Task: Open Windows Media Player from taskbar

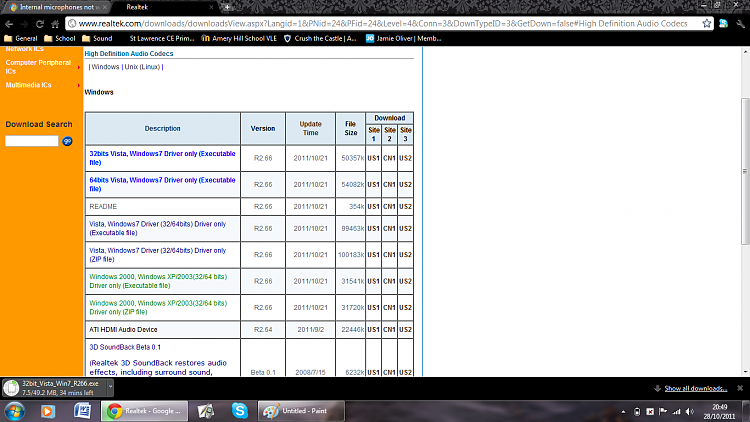Action: [x=47, y=411]
